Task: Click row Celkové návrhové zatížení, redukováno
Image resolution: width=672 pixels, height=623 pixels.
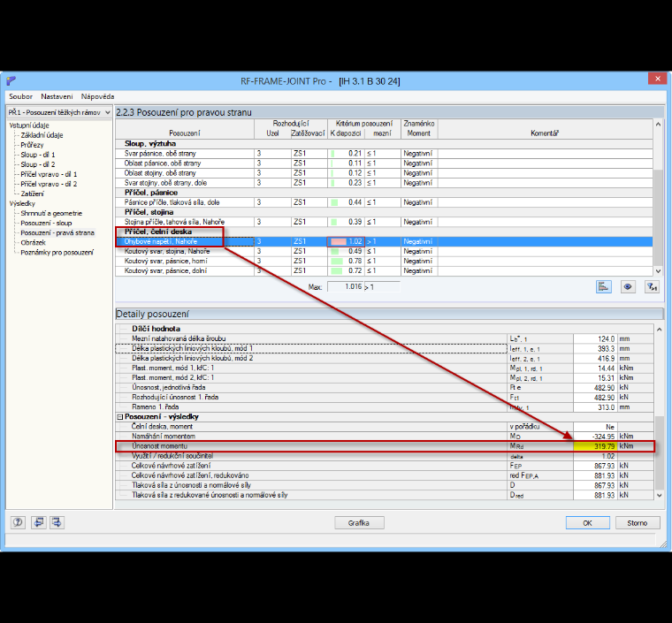Action: coord(385,475)
